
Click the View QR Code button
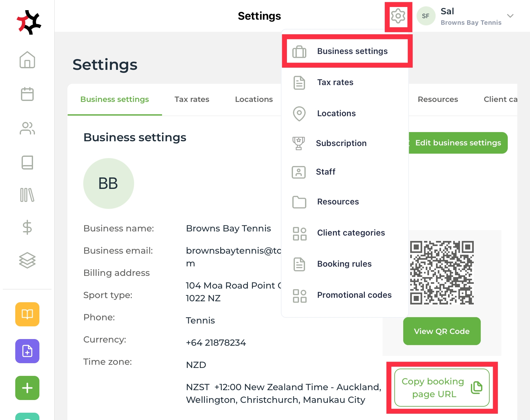[442, 331]
